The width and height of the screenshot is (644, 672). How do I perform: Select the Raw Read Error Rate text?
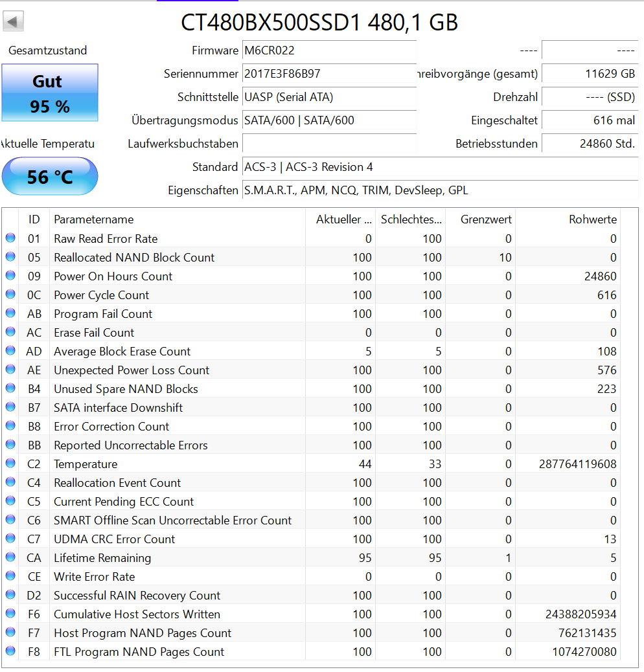[x=106, y=239]
